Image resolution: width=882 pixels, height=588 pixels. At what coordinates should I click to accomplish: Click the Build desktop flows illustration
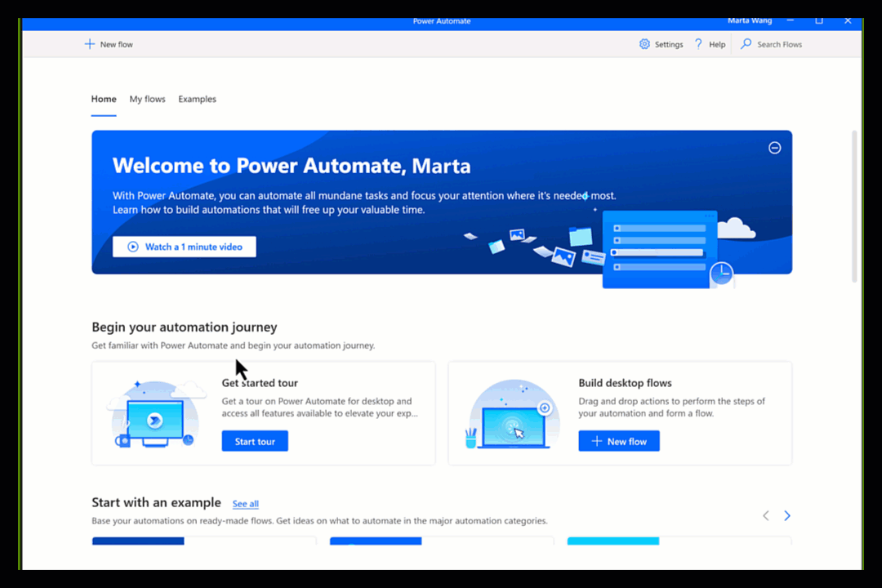(512, 415)
